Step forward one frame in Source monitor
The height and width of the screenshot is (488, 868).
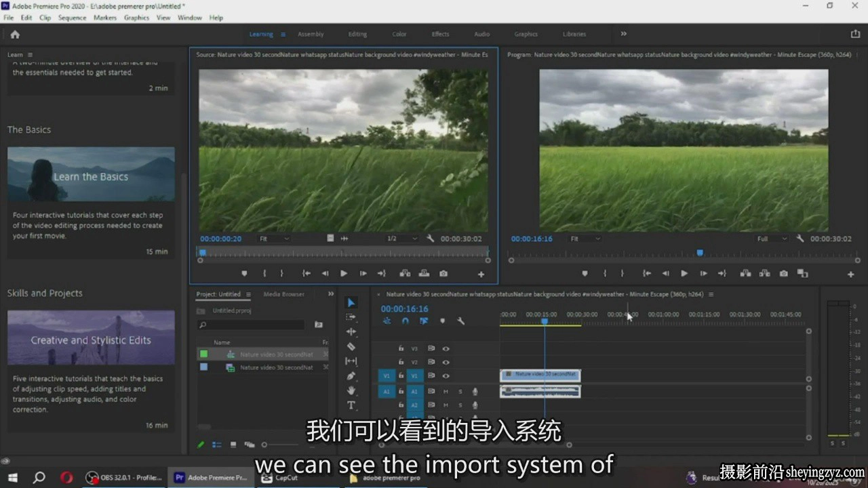tap(363, 274)
